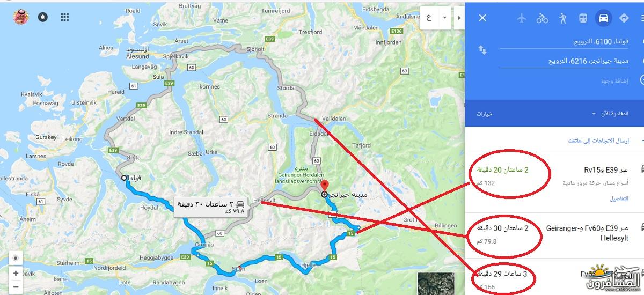Viewport: 644px width, 295px height.
Task: Open the Google apps grid
Action: [x=64, y=17]
